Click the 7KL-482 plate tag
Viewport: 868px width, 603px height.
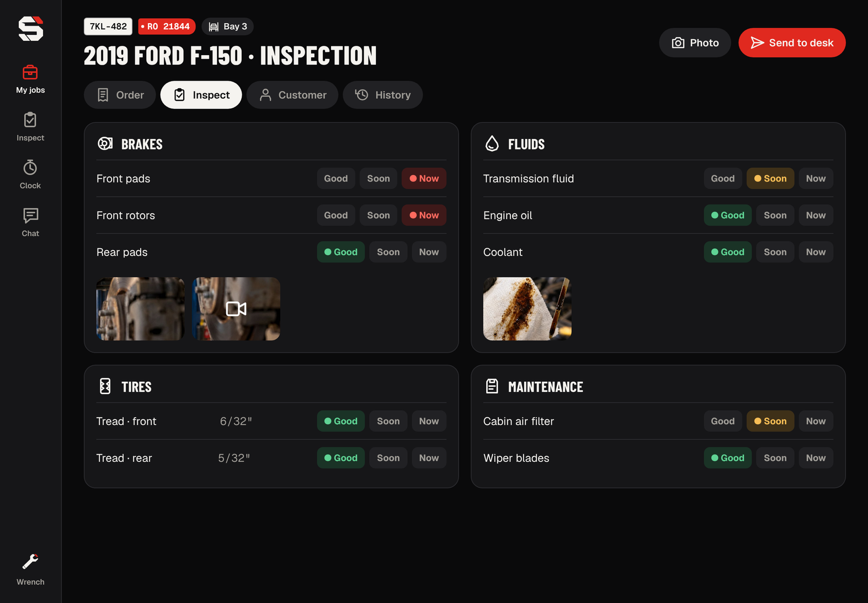coord(108,26)
